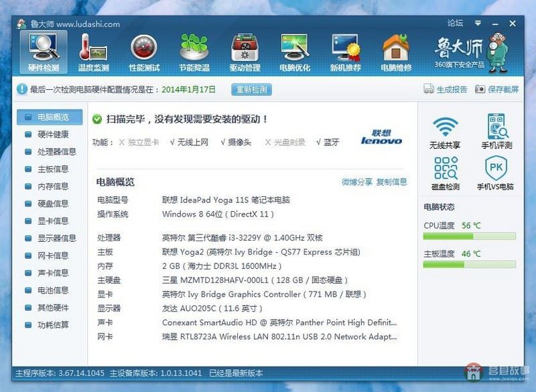Open the 磁盘检测 disk check tool
Viewport: 536px width, 392px height.
pyautogui.click(x=446, y=174)
